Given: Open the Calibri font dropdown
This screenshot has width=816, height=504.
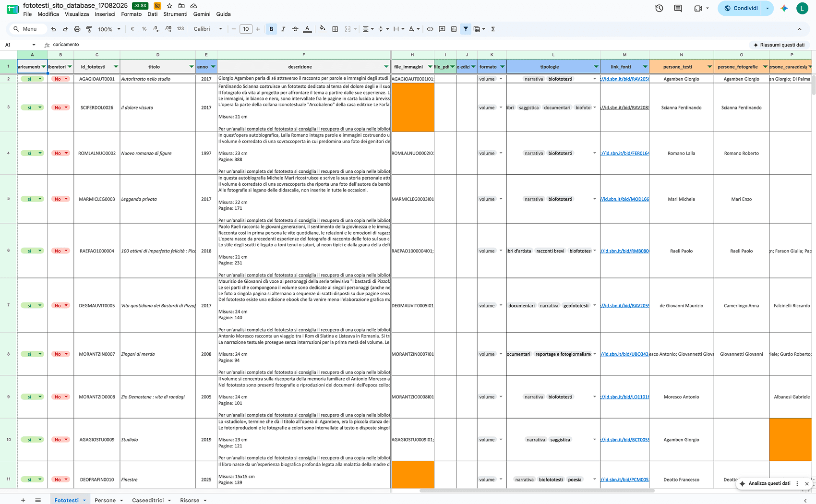Looking at the screenshot, I should 208,29.
